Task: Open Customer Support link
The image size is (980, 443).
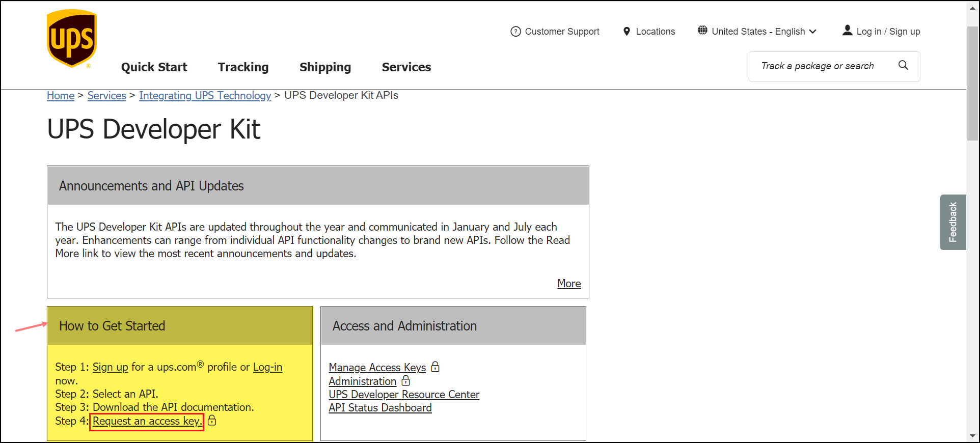Action: pyautogui.click(x=562, y=32)
